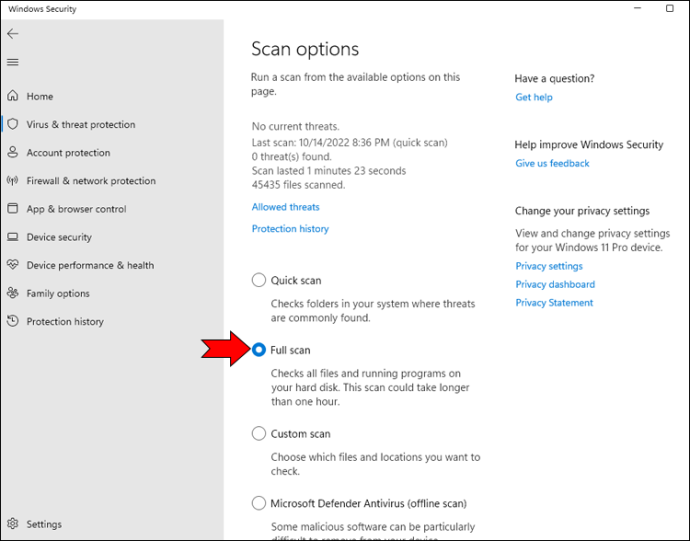690x541 pixels.
Task: Select the Custom scan radio button
Action: pos(259,433)
